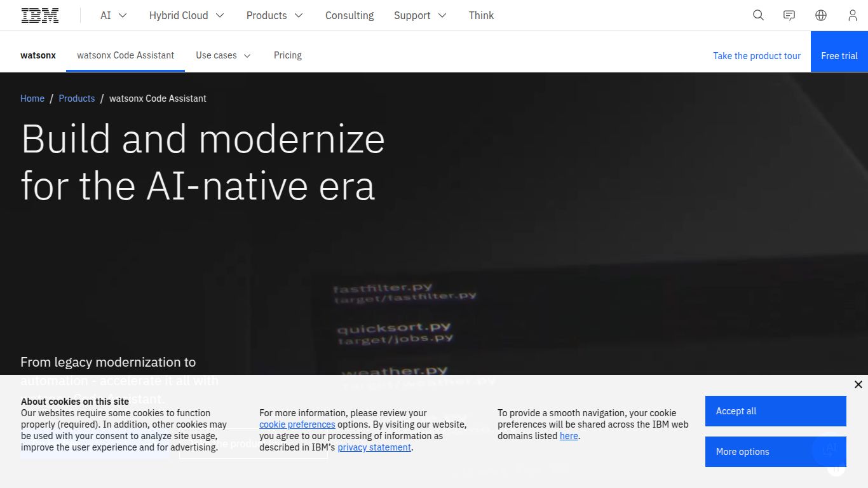Take the product tour
Image resolution: width=868 pixels, height=488 pixels.
[x=756, y=55]
